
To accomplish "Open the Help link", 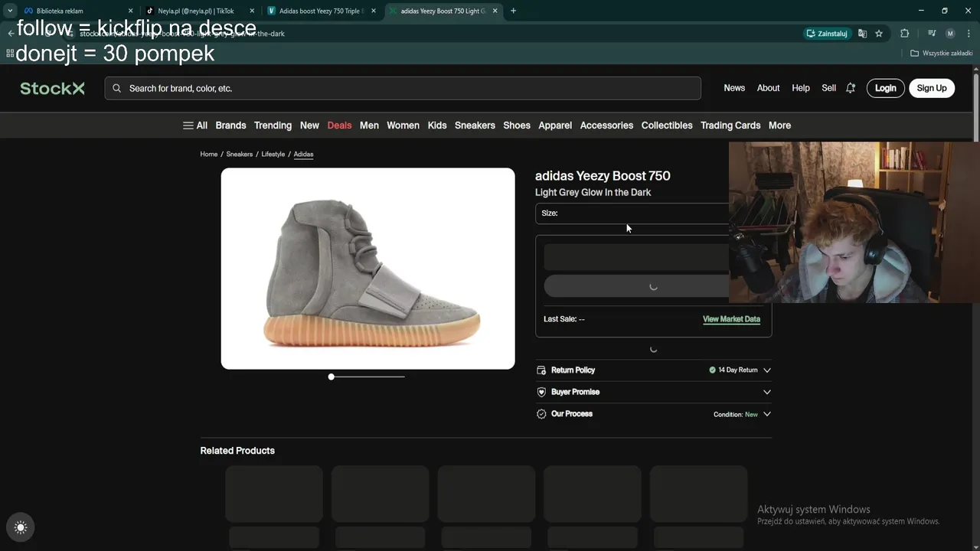I will (801, 88).
